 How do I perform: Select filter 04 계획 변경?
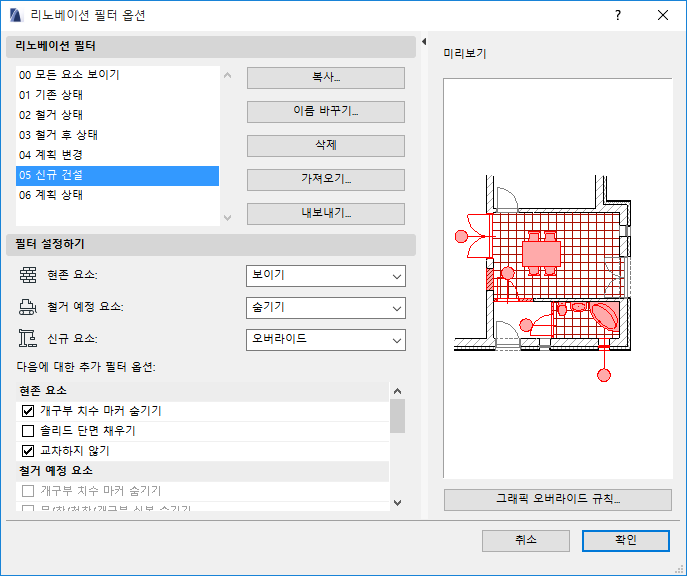coord(117,155)
